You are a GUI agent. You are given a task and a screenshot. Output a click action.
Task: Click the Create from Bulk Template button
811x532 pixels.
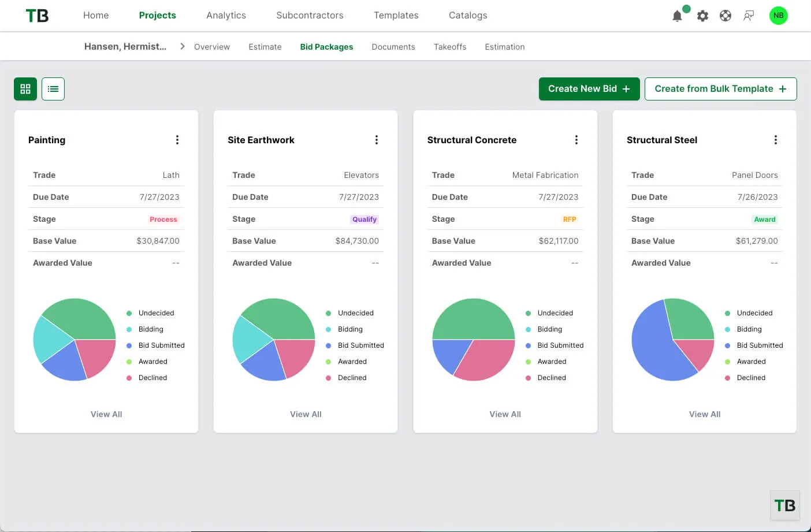[720, 88]
